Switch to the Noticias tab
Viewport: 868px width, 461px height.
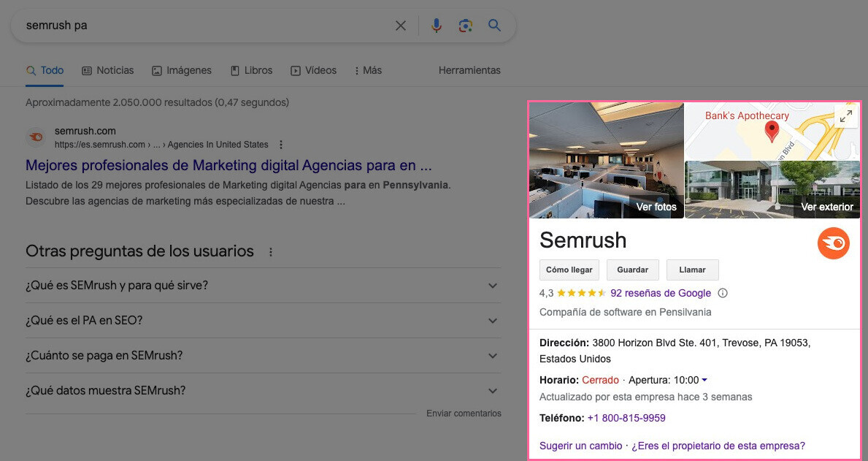pyautogui.click(x=107, y=70)
